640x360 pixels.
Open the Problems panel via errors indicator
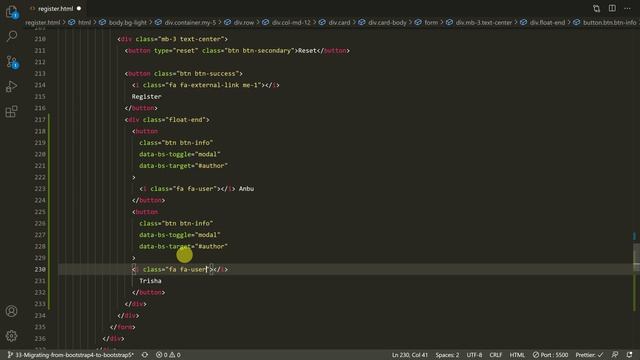point(168,355)
